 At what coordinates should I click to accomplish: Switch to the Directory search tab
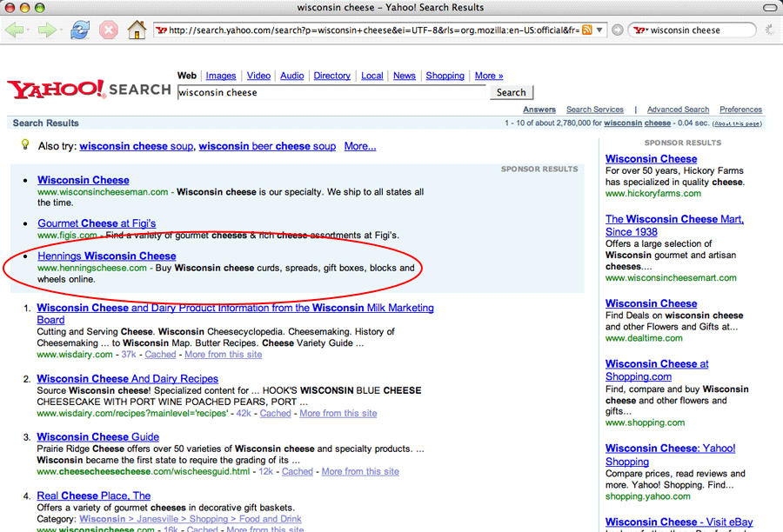pyautogui.click(x=332, y=76)
